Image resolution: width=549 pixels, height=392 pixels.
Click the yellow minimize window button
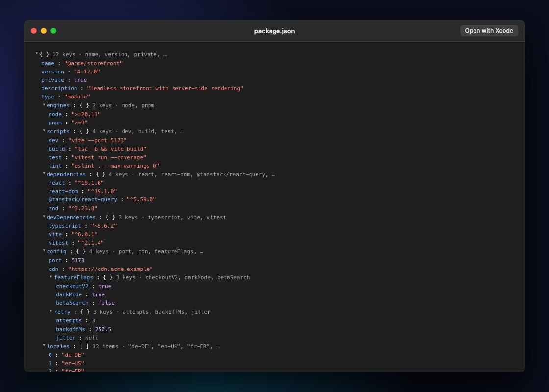44,31
